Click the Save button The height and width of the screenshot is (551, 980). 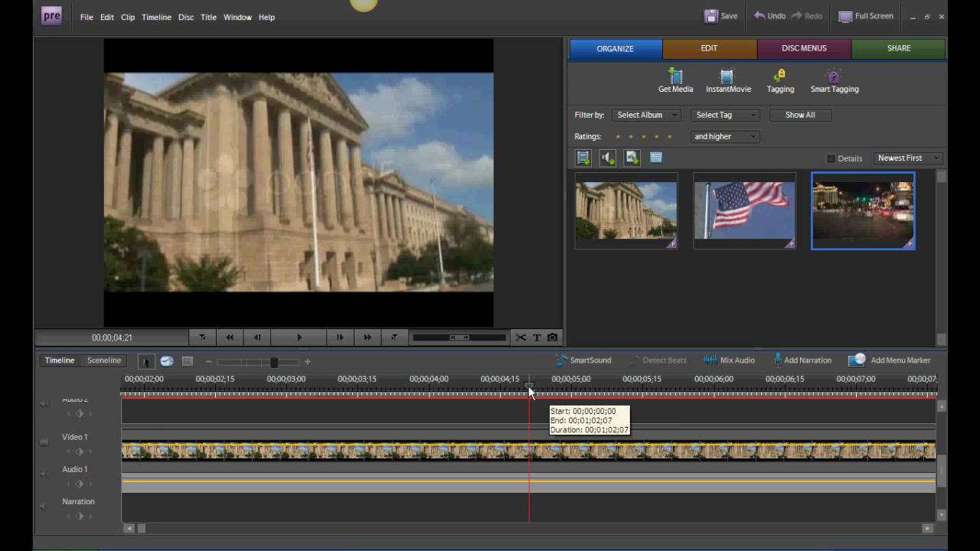720,16
